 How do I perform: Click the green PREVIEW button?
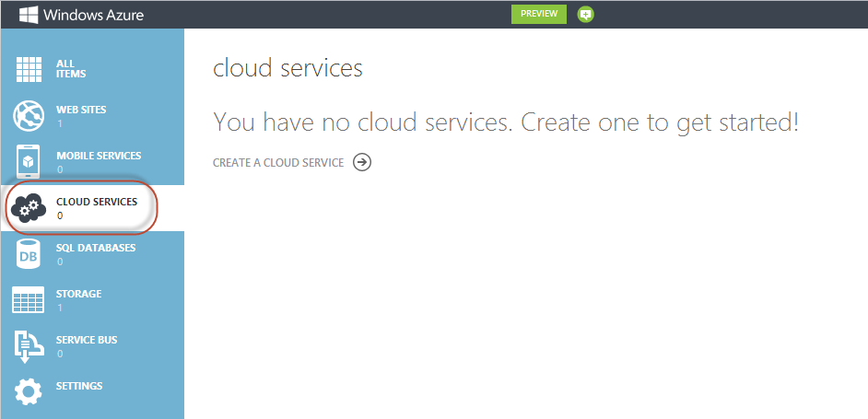(539, 15)
